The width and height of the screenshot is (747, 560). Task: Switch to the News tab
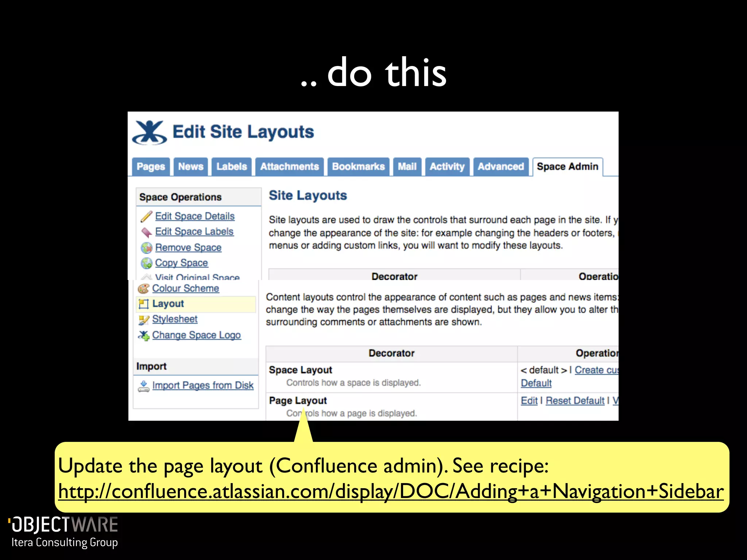tap(190, 167)
